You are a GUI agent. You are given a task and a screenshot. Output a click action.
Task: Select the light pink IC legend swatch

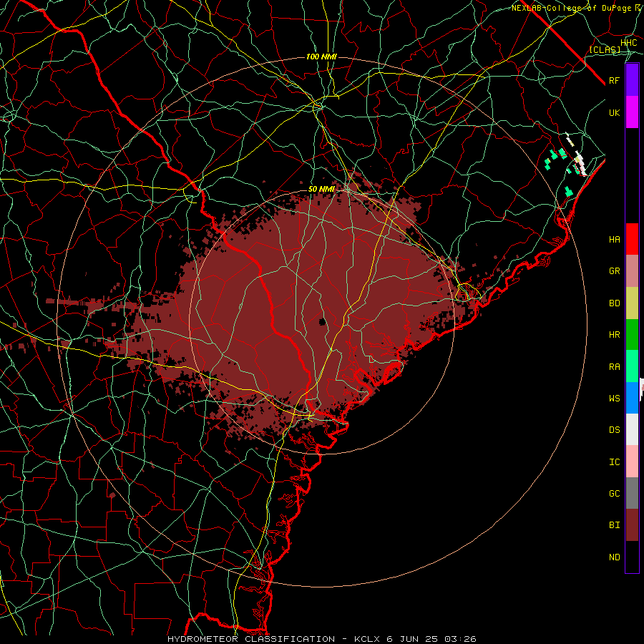(x=632, y=462)
